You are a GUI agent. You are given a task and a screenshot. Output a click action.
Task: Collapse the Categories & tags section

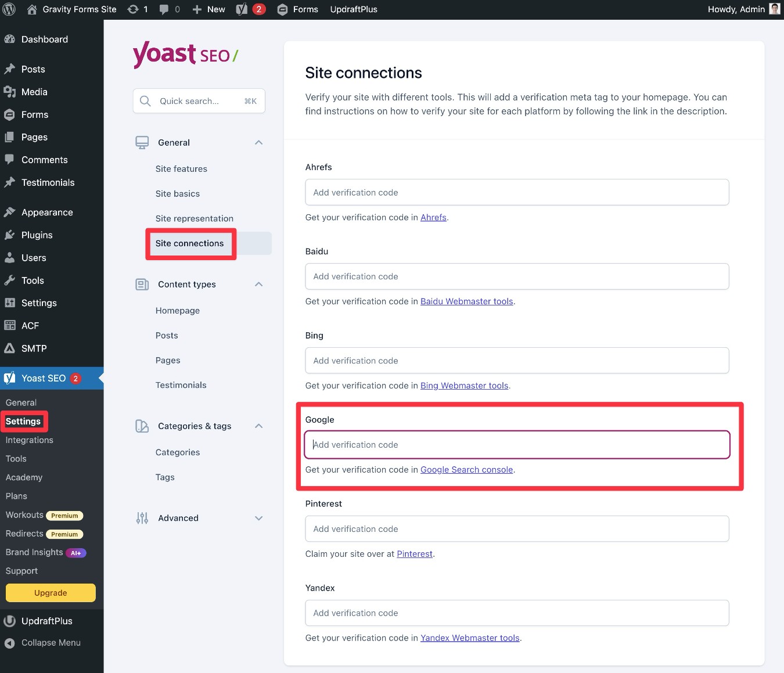[258, 426]
